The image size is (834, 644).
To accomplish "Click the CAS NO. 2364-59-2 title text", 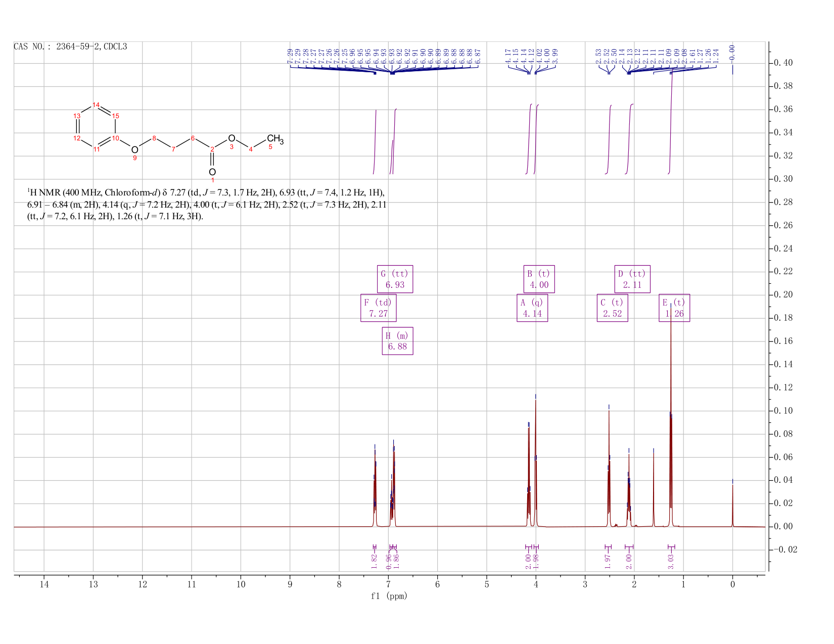I will [x=70, y=47].
